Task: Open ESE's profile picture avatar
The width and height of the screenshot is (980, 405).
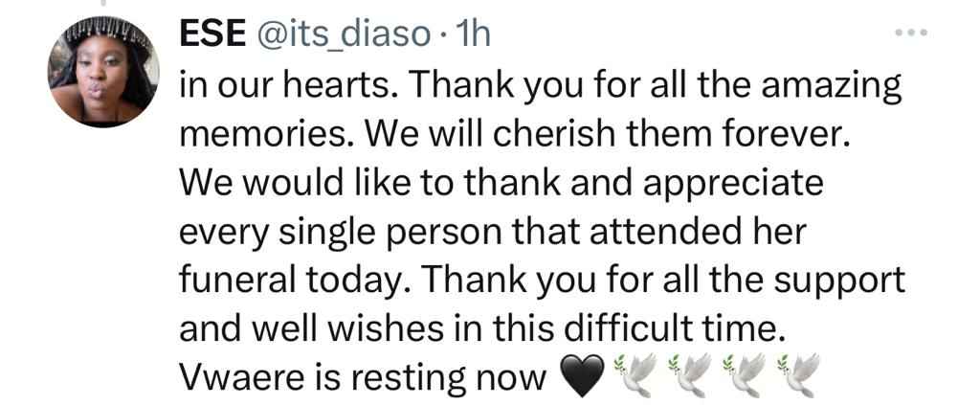Action: (103, 73)
